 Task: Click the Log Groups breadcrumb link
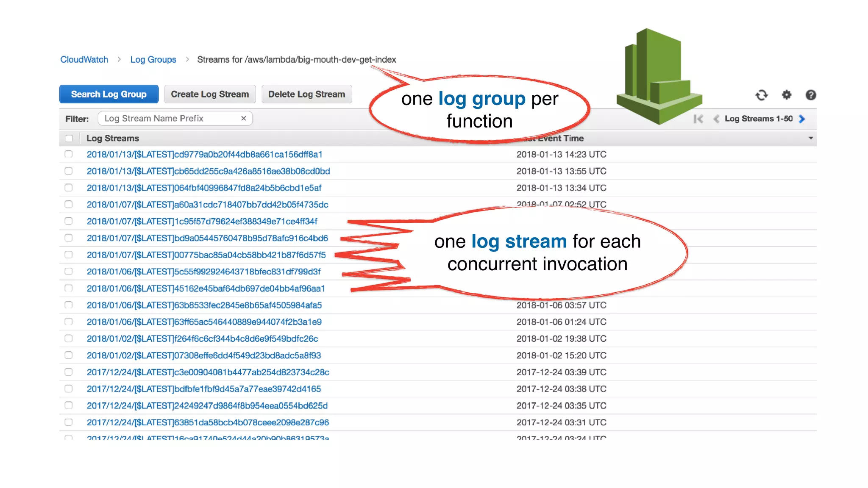click(153, 60)
